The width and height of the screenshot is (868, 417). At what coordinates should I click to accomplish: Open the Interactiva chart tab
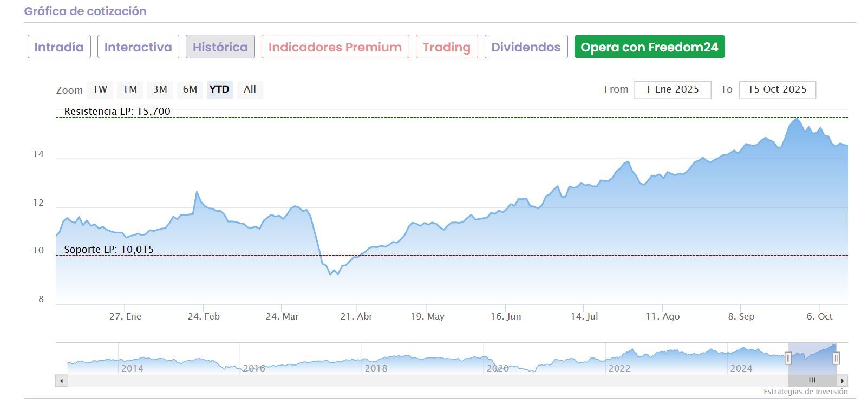pyautogui.click(x=138, y=47)
